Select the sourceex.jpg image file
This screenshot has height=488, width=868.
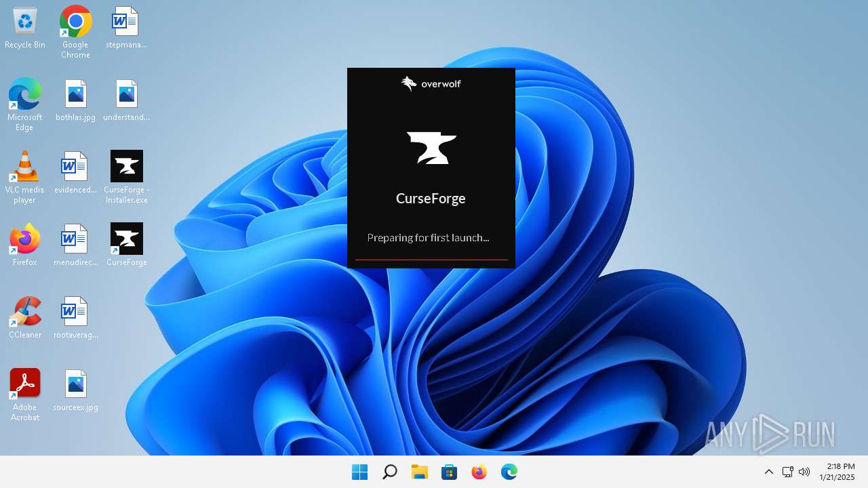(75, 390)
